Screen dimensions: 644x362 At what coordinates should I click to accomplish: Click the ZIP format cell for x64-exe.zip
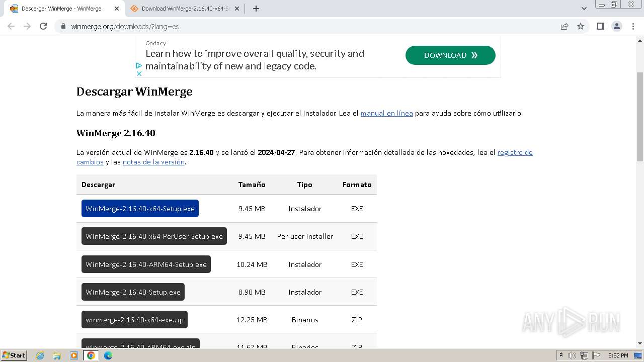[357, 320]
